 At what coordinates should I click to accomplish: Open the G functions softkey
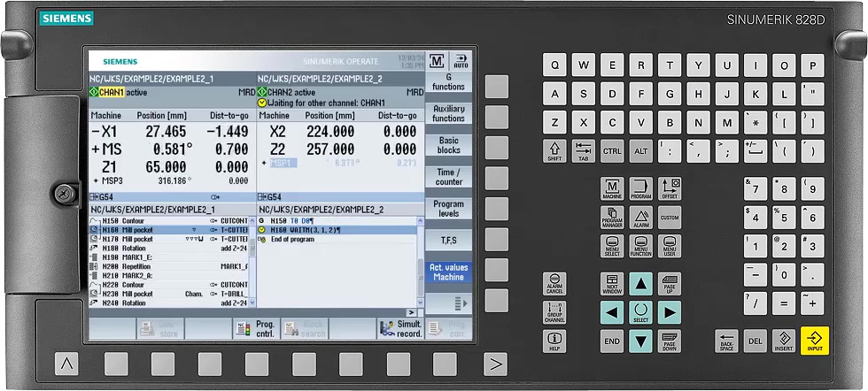[x=448, y=82]
